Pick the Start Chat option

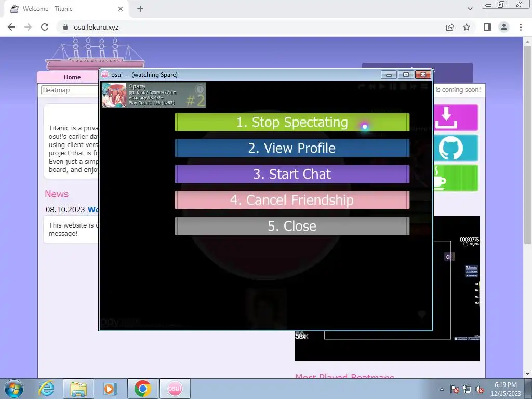(x=292, y=174)
